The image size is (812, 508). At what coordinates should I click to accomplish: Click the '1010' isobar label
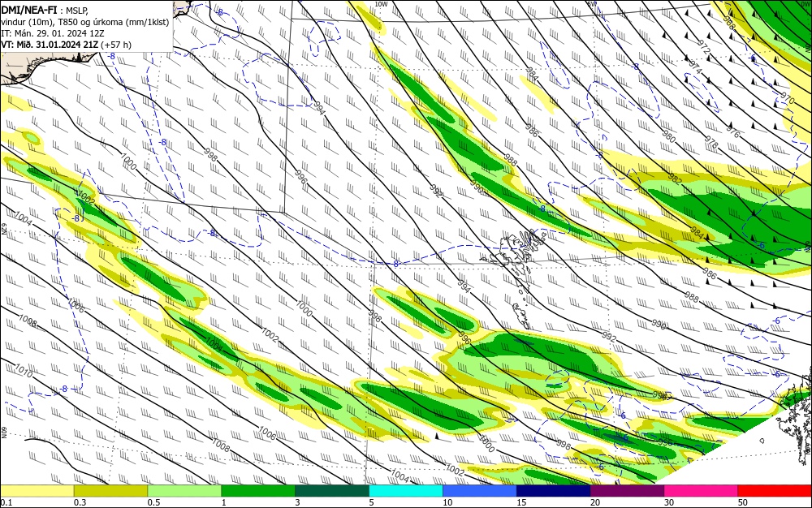pos(24,370)
